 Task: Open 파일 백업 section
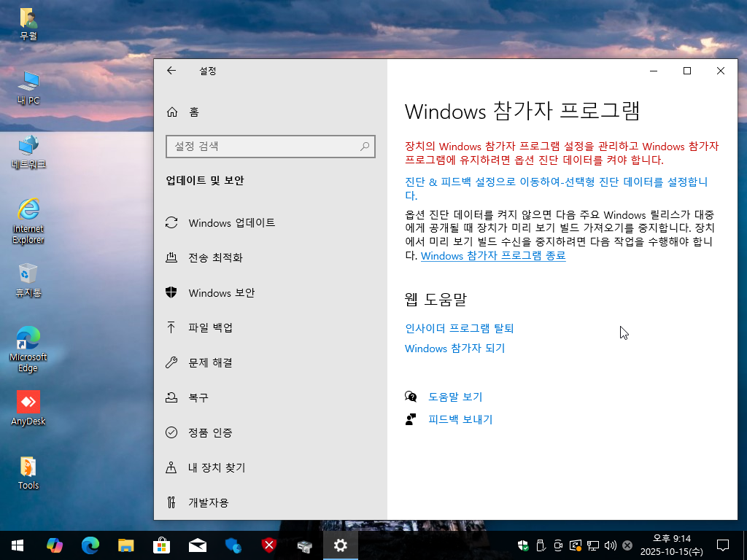point(270,327)
